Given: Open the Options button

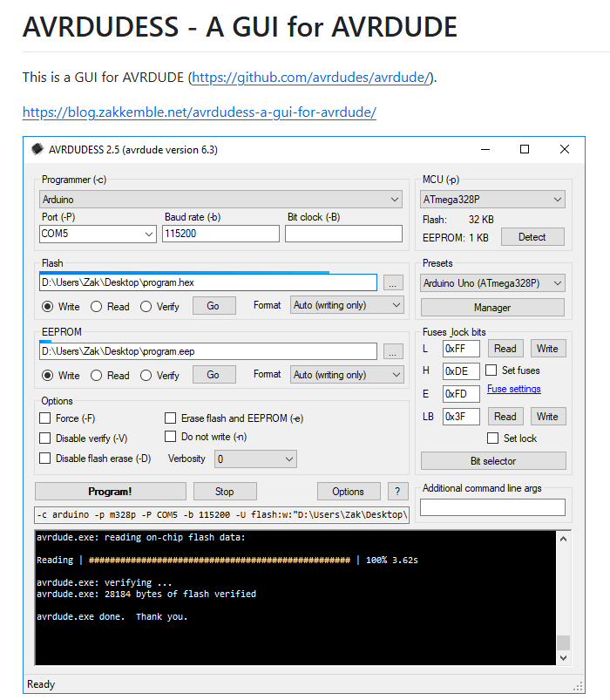Looking at the screenshot, I should pyautogui.click(x=349, y=492).
